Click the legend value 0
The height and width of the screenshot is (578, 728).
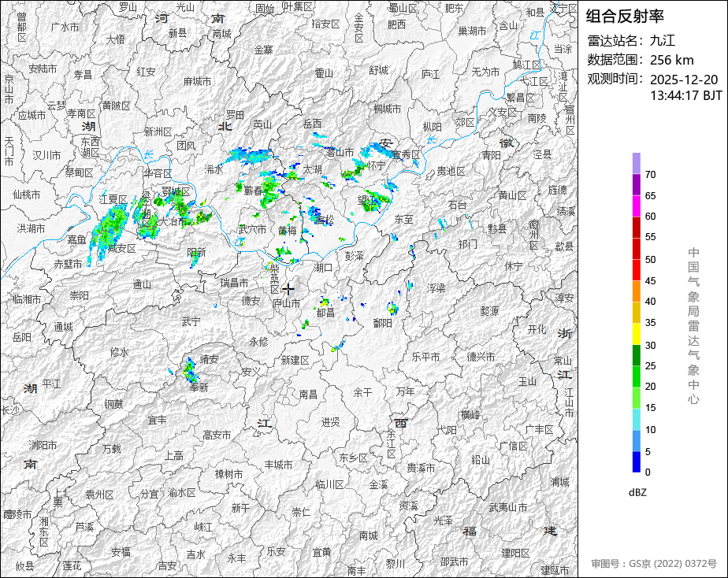(x=648, y=472)
